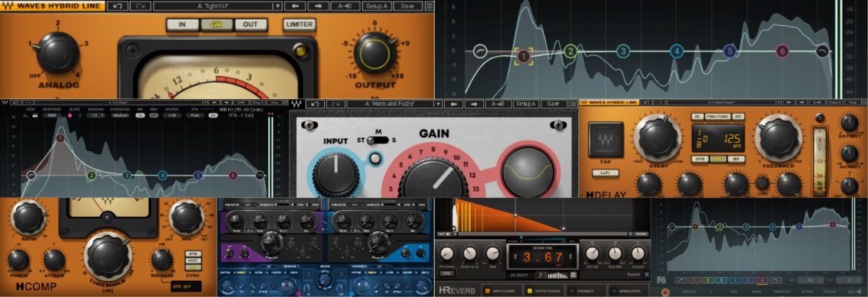Click the H-Delay analog LED button above the Dry/Wet knob

coord(820,117)
